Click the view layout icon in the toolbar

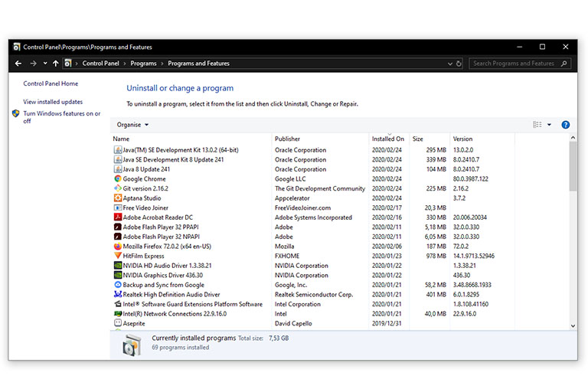pyautogui.click(x=537, y=125)
